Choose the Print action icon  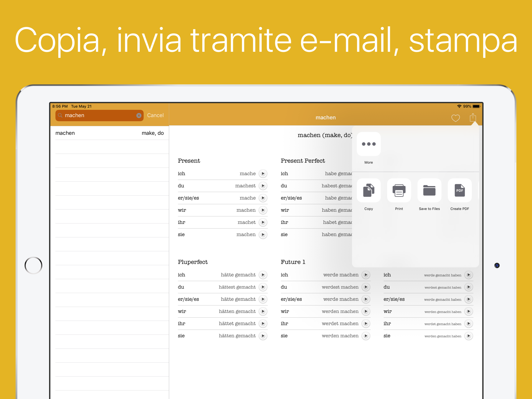tap(399, 190)
